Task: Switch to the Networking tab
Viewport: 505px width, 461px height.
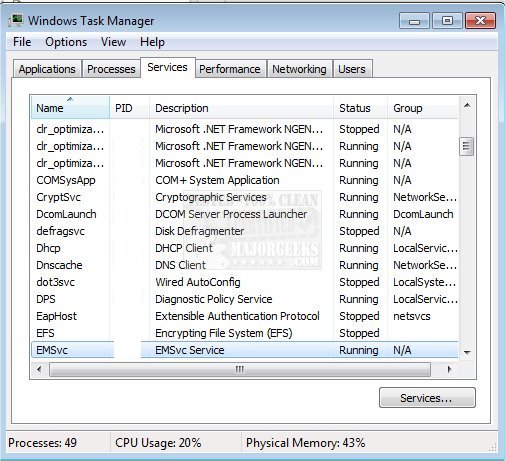Action: pyautogui.click(x=299, y=69)
